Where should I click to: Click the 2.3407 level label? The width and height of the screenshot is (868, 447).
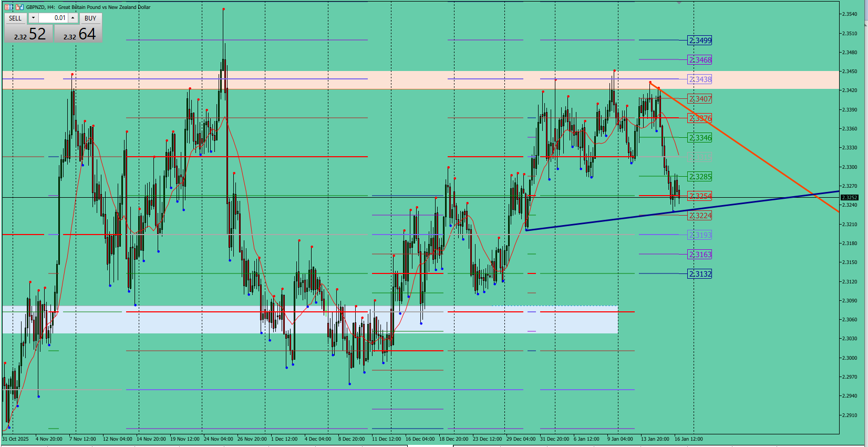(700, 99)
